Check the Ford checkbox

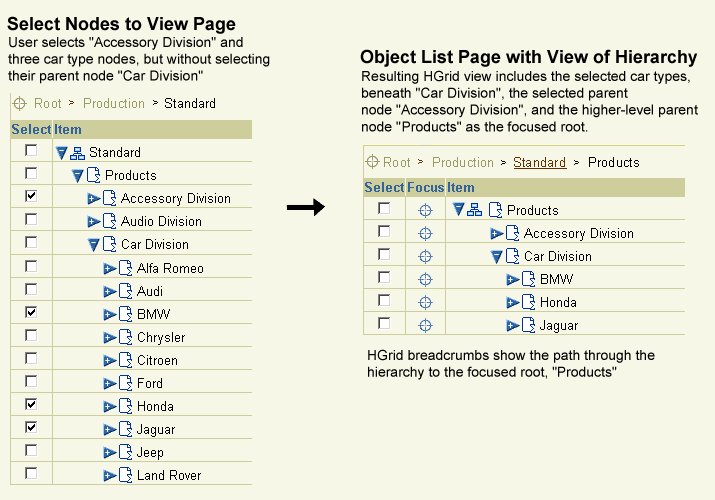[31, 381]
